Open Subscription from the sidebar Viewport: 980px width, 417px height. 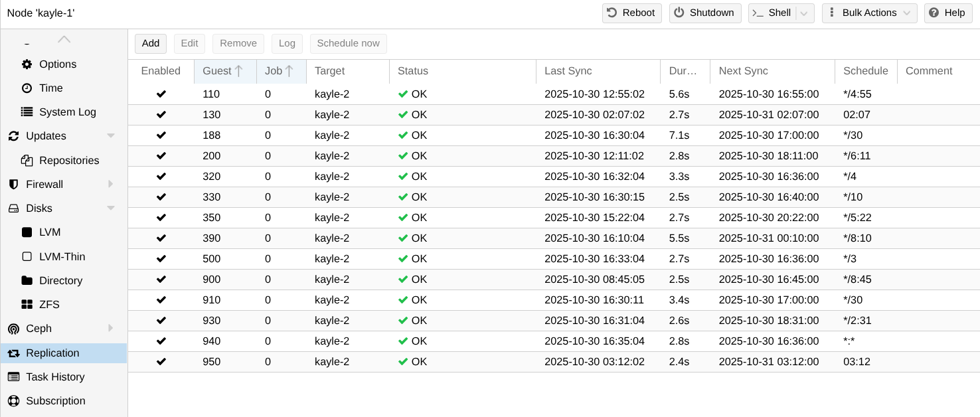(55, 401)
